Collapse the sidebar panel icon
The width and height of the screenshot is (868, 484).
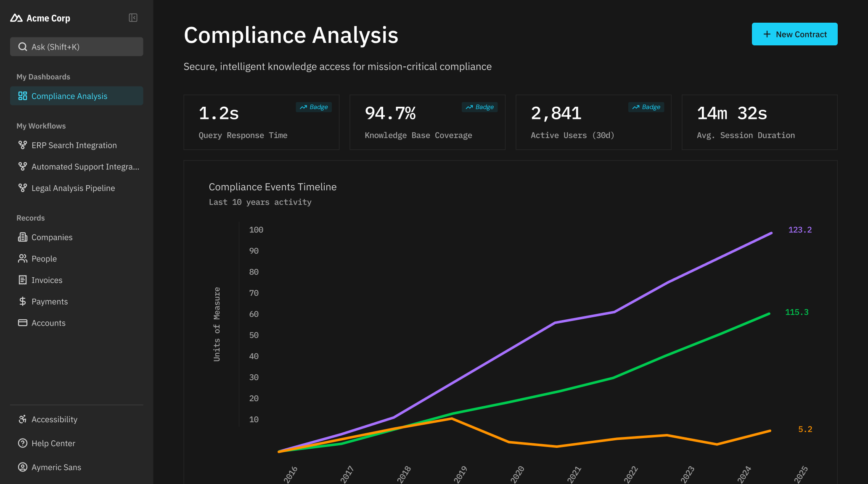133,18
